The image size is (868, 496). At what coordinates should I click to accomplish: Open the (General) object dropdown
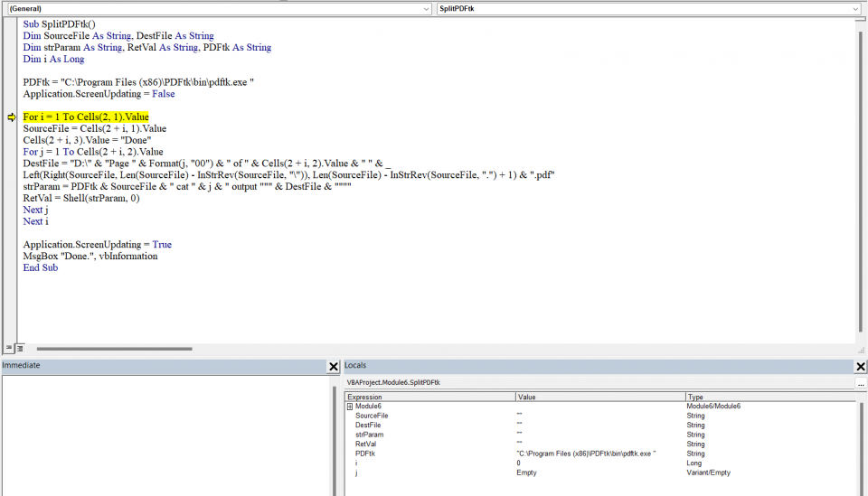(x=218, y=8)
